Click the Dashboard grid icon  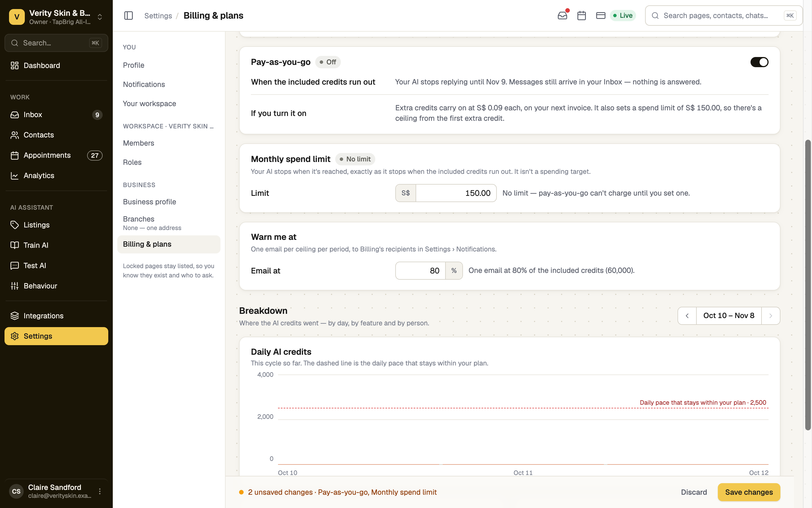click(x=14, y=65)
